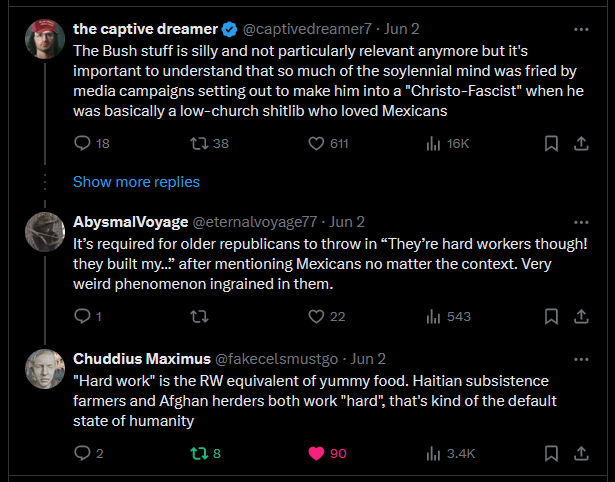Reply to Chuddius Maximus's tweet
615x482 pixels.
coord(83,453)
